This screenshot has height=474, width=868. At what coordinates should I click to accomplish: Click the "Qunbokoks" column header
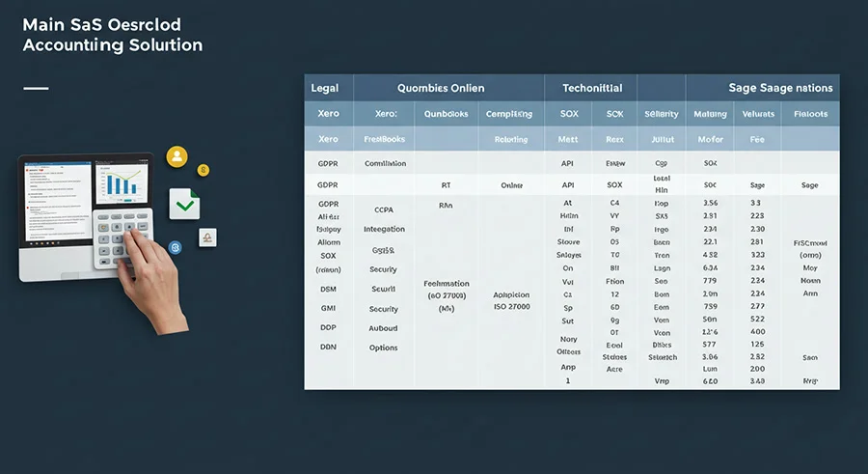(x=447, y=114)
